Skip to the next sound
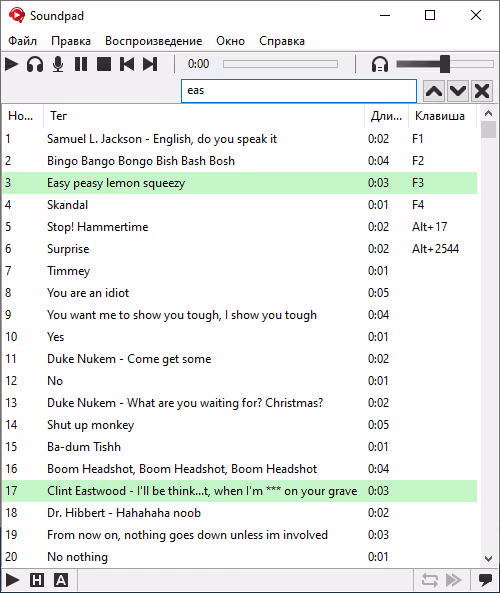Screen dimensions: 500x593 150,64
